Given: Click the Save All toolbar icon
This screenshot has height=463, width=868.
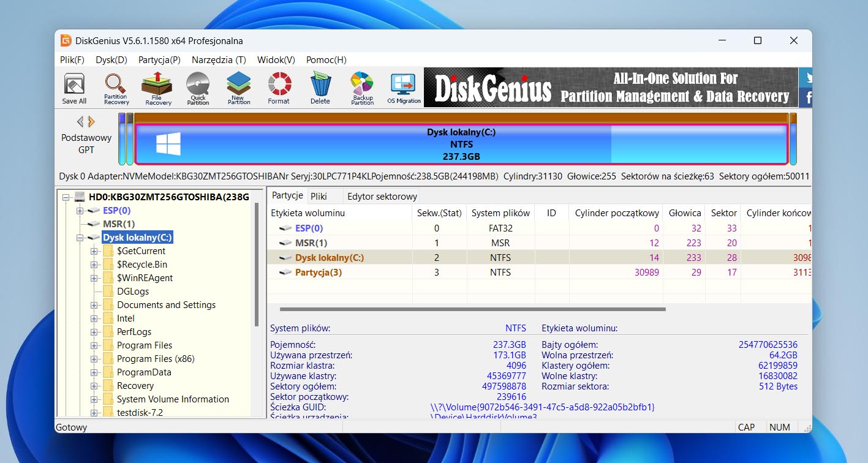Looking at the screenshot, I should 74,88.
